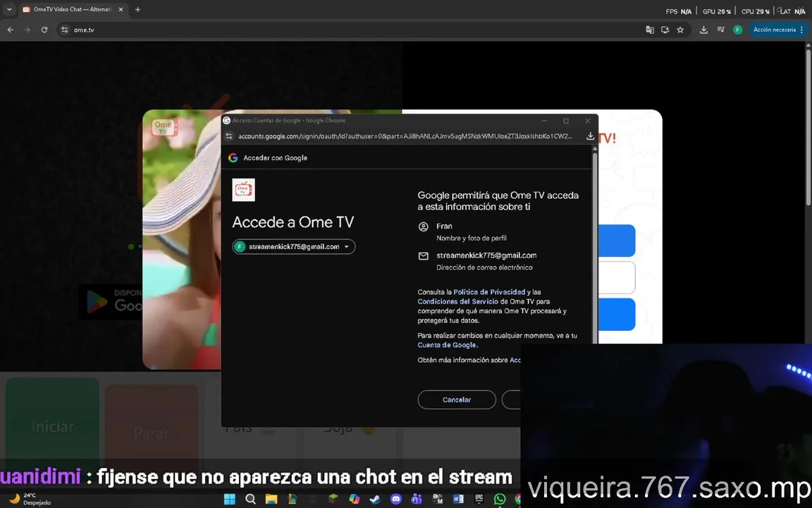812x508 pixels.
Task: Click Cancelar in the Google sign-in popup
Action: 457,399
